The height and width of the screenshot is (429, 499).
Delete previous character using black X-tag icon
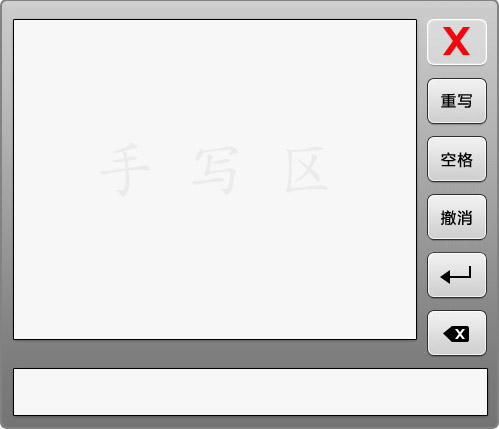click(457, 333)
